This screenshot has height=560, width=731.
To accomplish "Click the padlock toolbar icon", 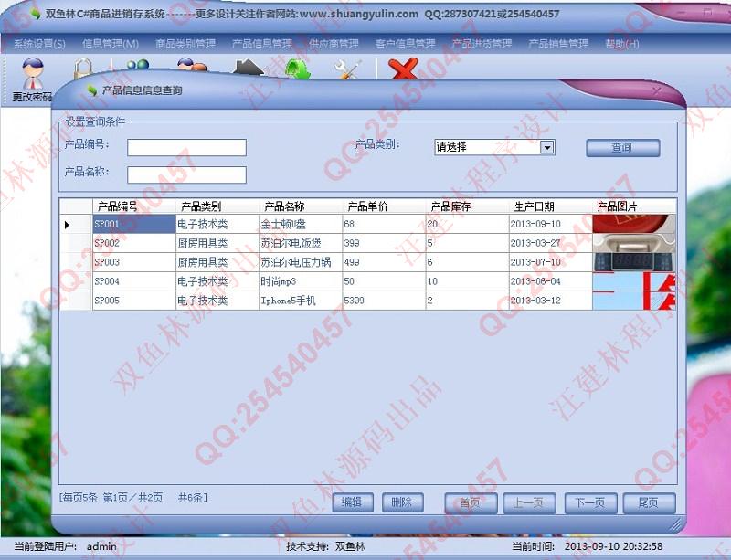I will (x=83, y=69).
